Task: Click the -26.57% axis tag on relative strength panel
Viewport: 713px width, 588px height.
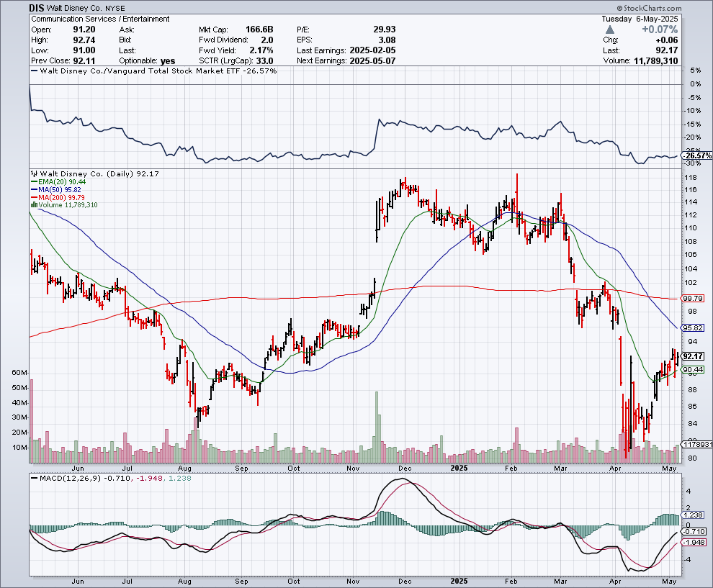Action: pos(696,155)
